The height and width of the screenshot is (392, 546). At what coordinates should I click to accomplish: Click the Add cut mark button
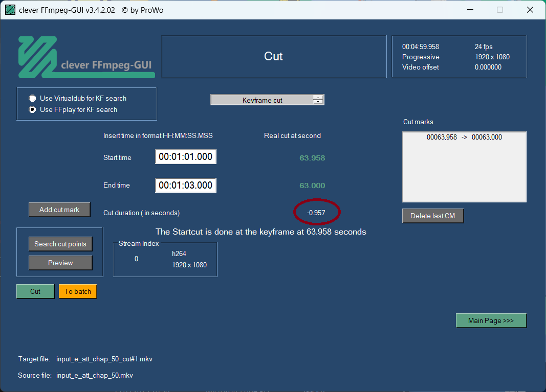(59, 210)
